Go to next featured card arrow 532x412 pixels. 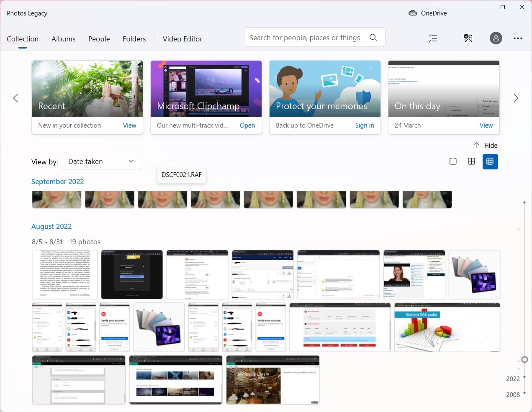(516, 98)
